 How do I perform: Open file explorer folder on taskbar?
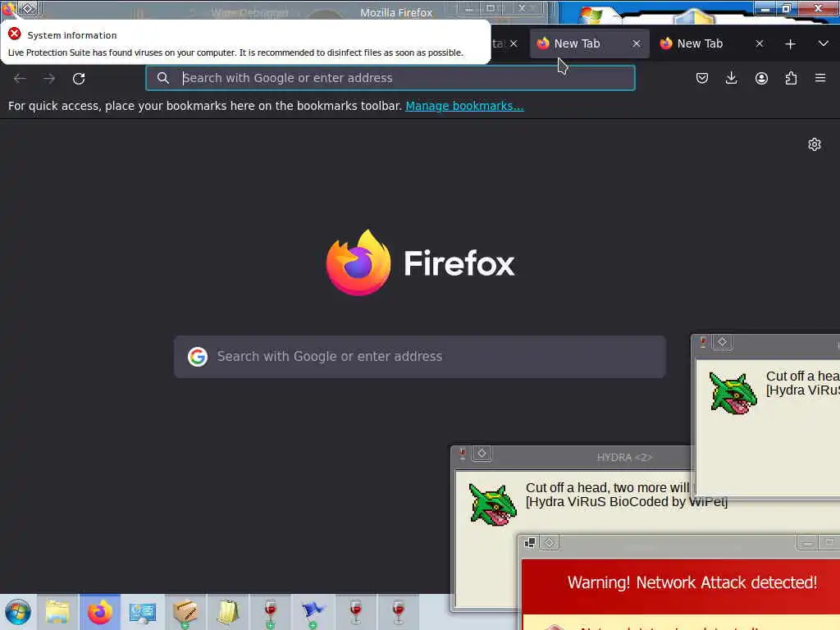point(57,612)
